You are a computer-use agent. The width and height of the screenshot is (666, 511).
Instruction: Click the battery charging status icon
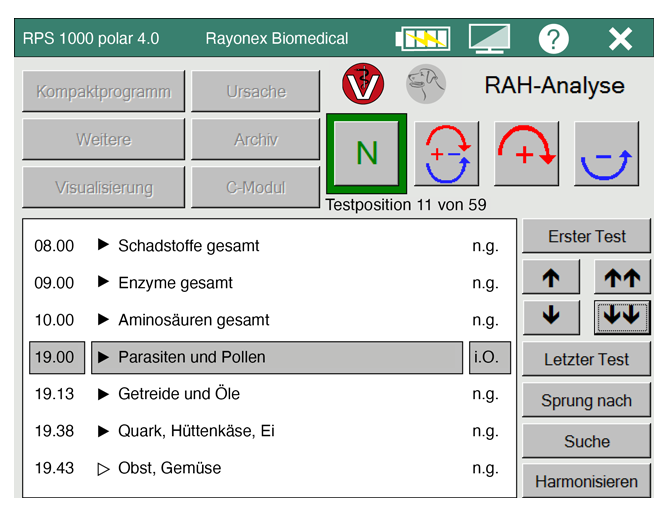422,39
